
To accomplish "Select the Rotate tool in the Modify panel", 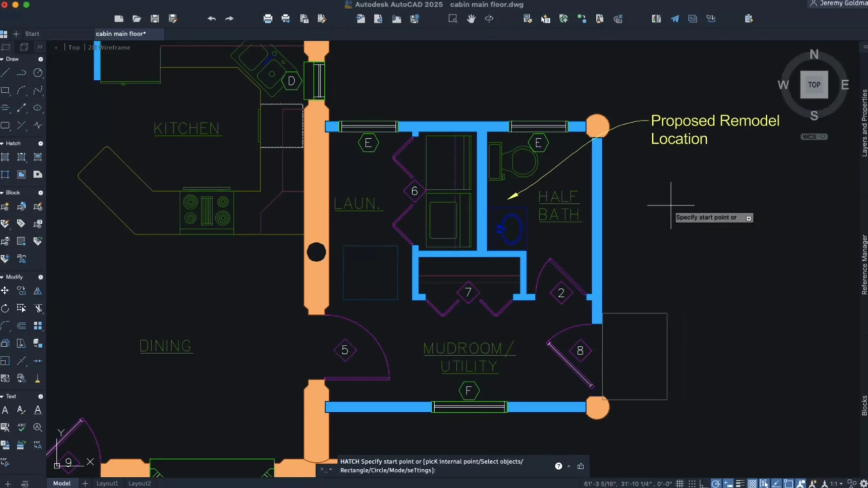I will click(x=5, y=308).
